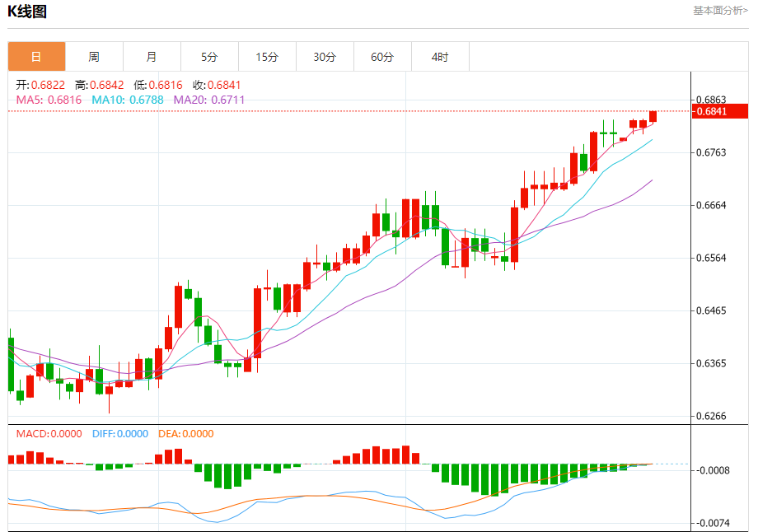Click the 0.6664 price axis label
The height and width of the screenshot is (532, 758).
coord(711,205)
